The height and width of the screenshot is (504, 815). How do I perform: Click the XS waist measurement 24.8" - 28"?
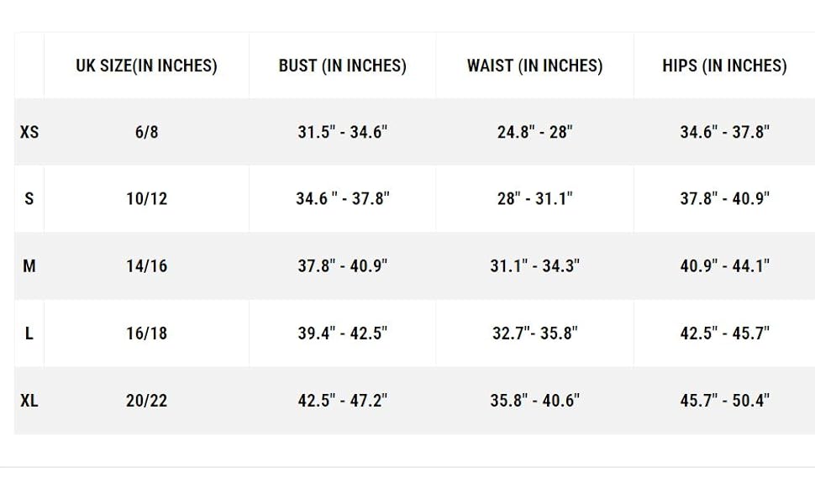[534, 132]
